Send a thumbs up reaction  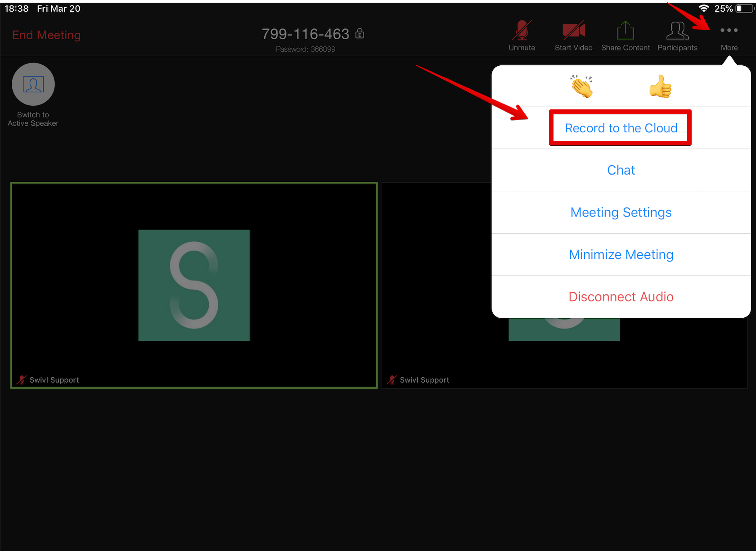tap(660, 86)
